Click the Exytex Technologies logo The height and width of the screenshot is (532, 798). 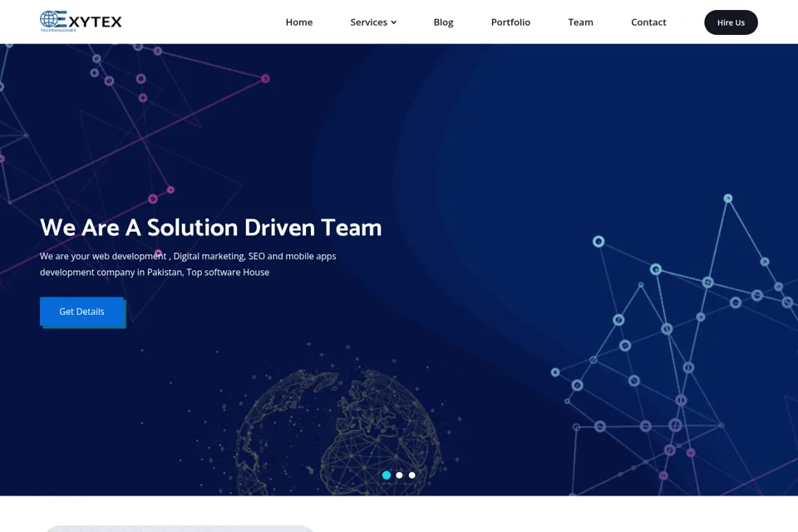point(81,22)
